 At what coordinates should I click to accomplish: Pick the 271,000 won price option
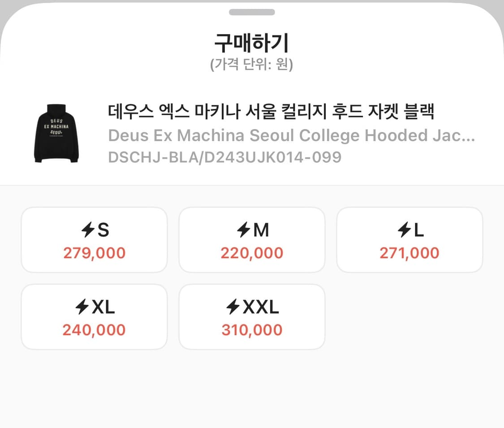click(409, 253)
